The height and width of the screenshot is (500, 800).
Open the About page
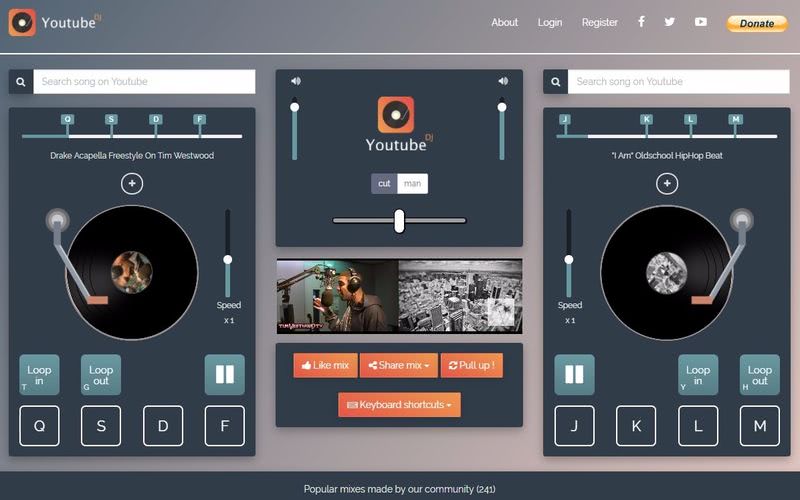pyautogui.click(x=505, y=22)
